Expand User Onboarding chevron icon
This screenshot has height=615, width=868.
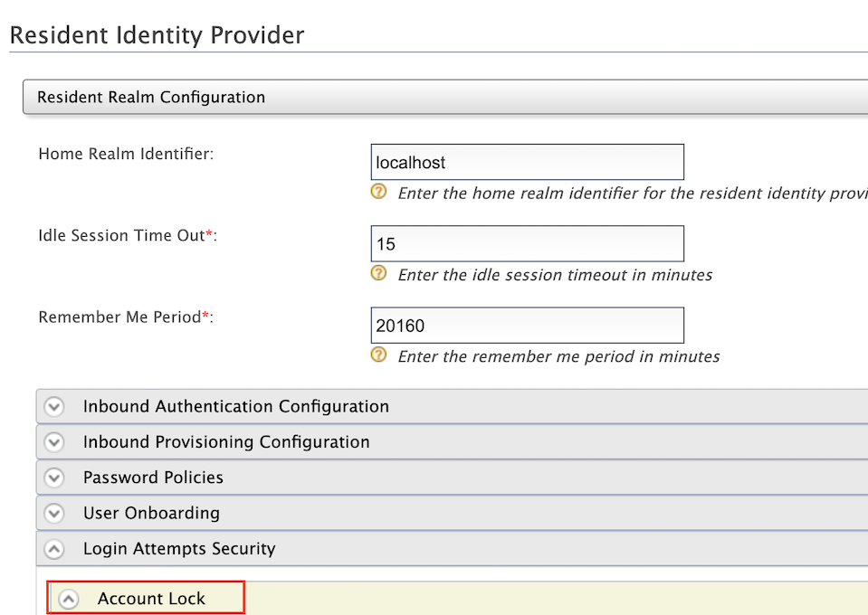pos(54,513)
